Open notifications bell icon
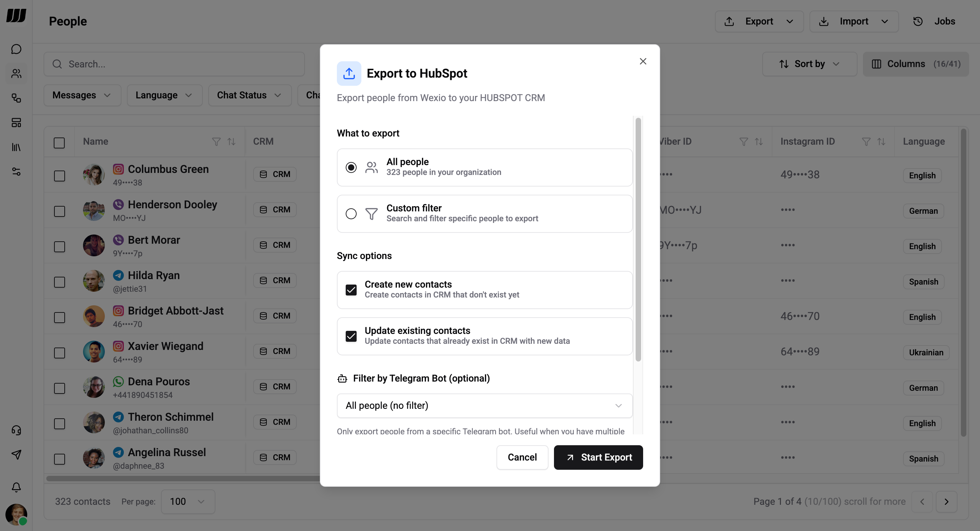 [x=16, y=487]
